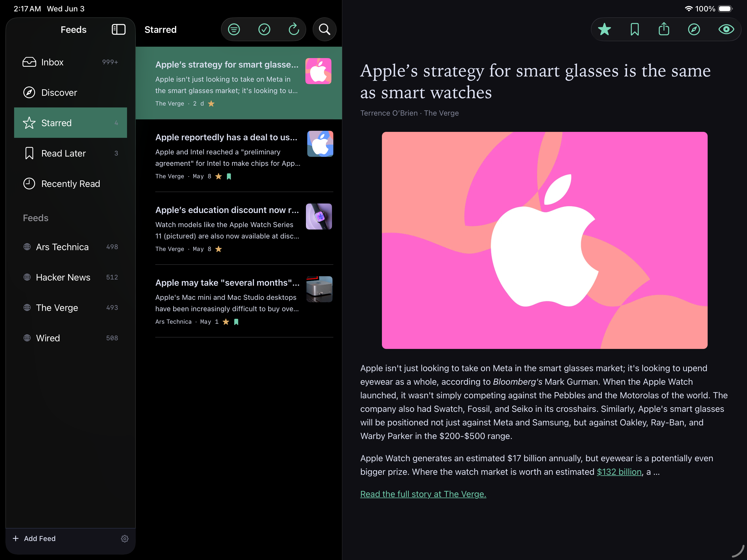Click star on Mac mini article row
The width and height of the screenshot is (747, 560).
coord(226,322)
